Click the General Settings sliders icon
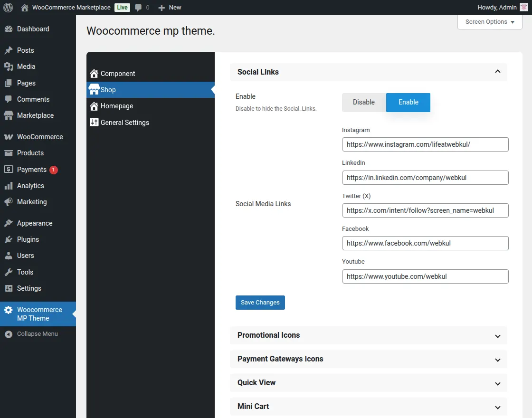The height and width of the screenshot is (418, 532). 94,122
